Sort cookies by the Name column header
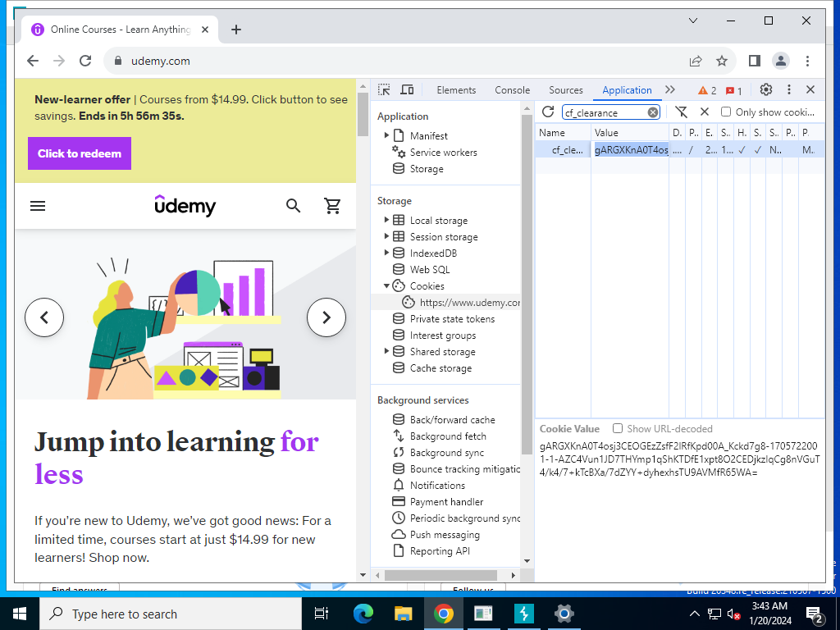This screenshot has height=630, width=840. point(563,132)
